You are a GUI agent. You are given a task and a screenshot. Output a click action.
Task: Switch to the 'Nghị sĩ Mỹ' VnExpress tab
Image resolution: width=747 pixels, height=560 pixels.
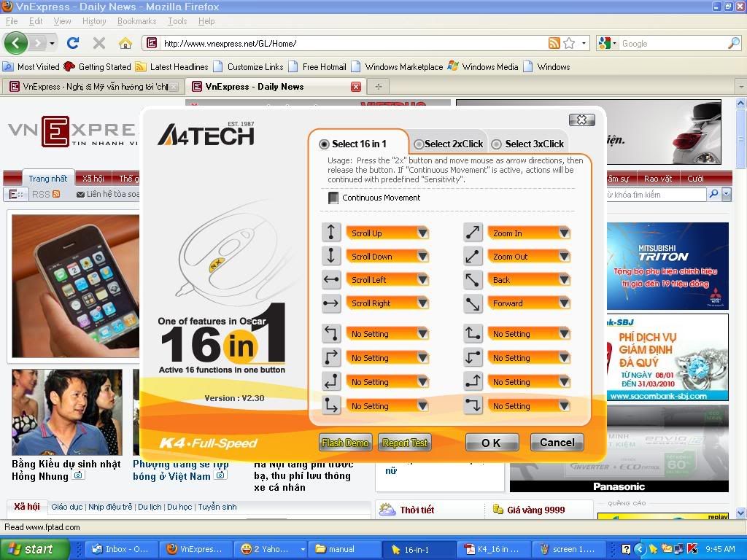pos(94,87)
